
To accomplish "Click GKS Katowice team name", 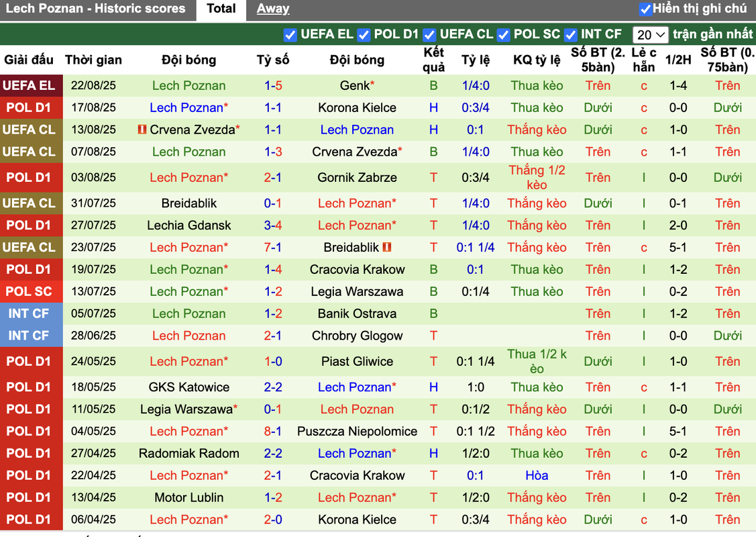I will (x=189, y=387).
